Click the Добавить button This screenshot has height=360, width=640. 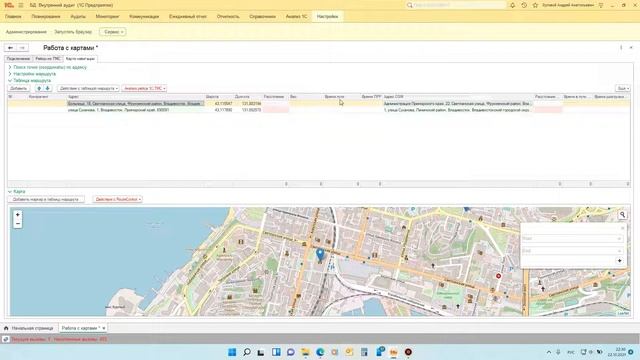18,88
